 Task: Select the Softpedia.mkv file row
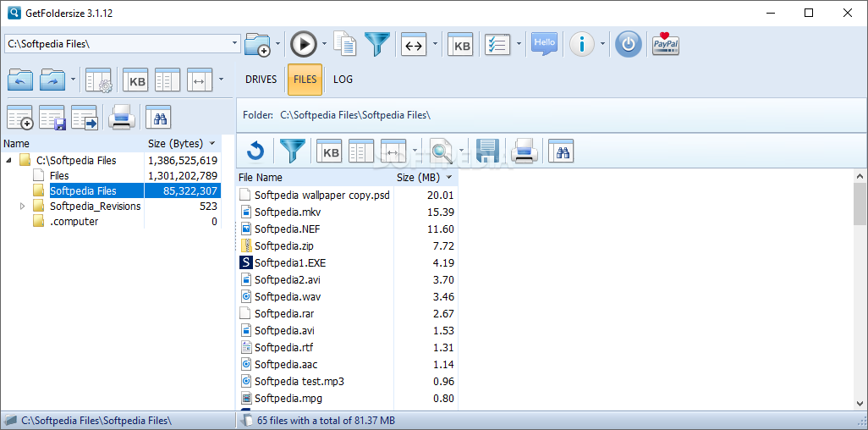coord(347,212)
